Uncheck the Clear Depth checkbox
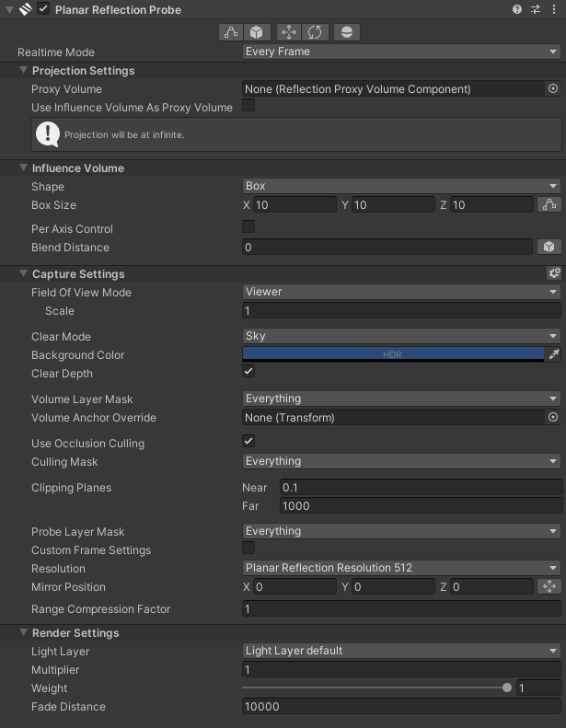Screen dimensions: 566x728 (248, 371)
